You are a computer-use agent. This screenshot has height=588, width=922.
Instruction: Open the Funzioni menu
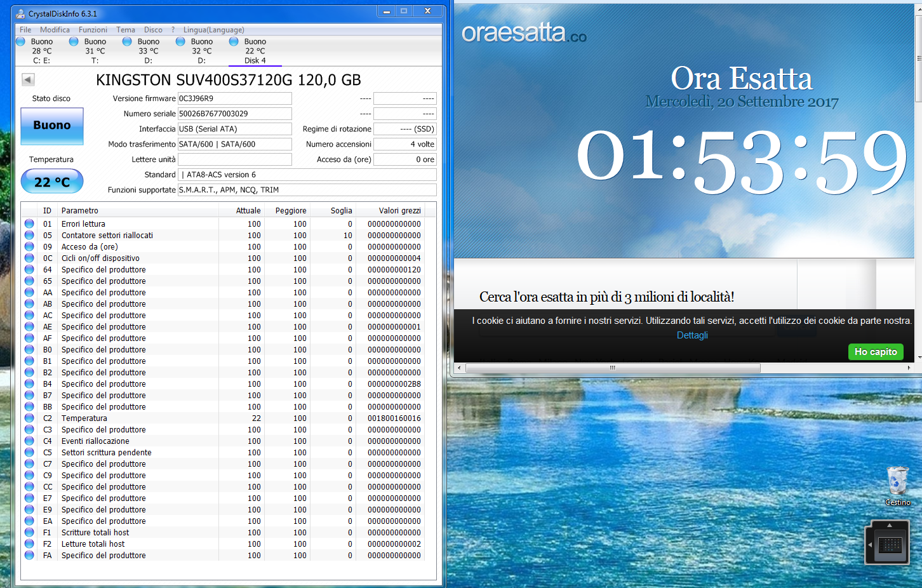pyautogui.click(x=93, y=30)
